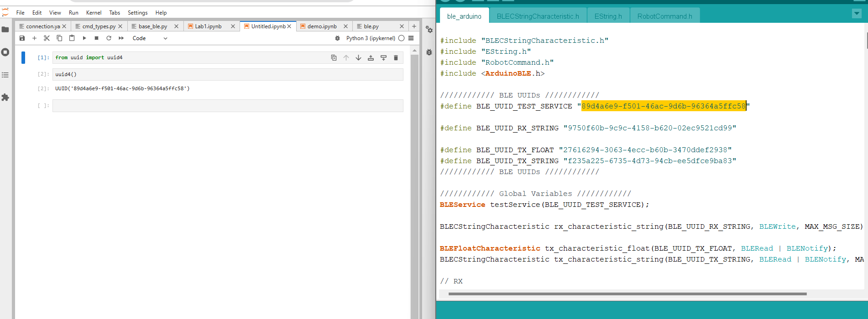868x319 pixels.
Task: Close the demo.ipynb tab
Action: pos(345,26)
